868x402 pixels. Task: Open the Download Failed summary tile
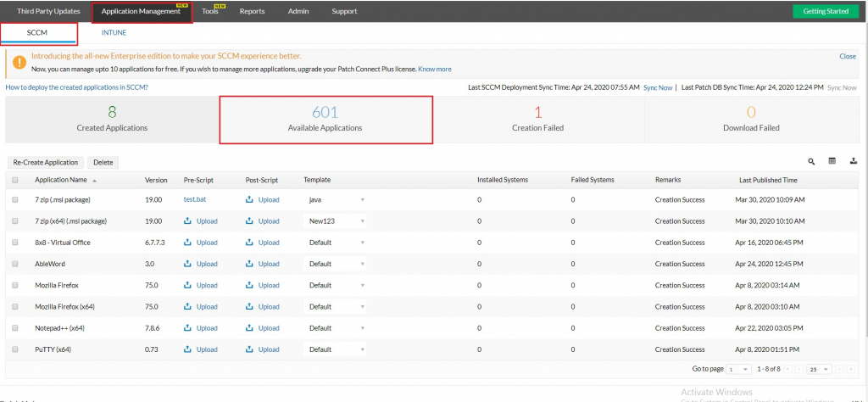tap(751, 120)
